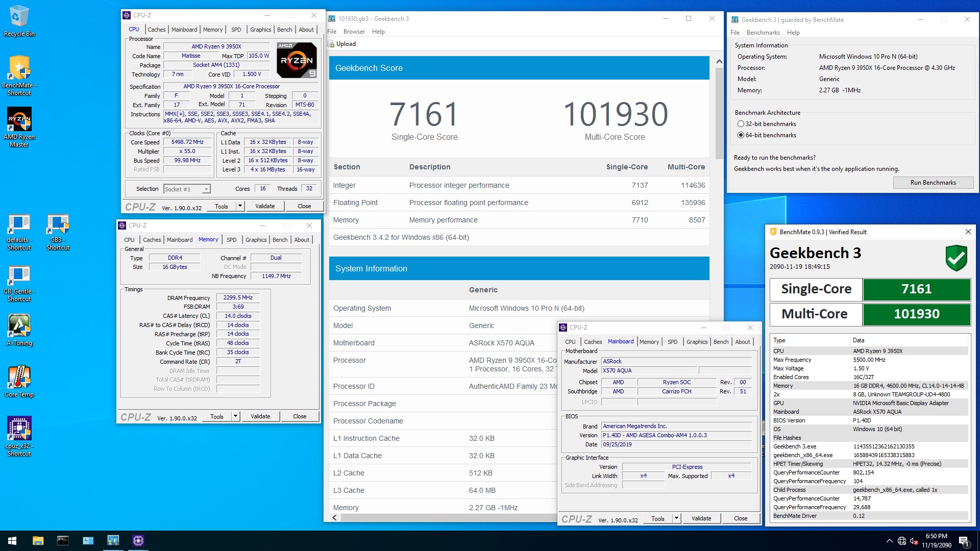This screenshot has height=551, width=980.
Task: Open the notification center icon
Action: click(965, 541)
